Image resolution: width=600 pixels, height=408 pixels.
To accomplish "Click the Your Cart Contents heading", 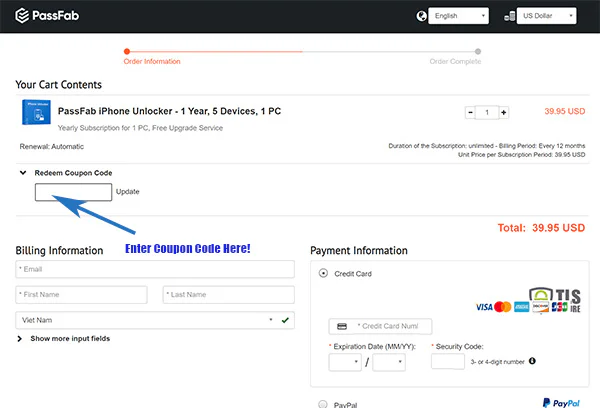I will (x=59, y=85).
